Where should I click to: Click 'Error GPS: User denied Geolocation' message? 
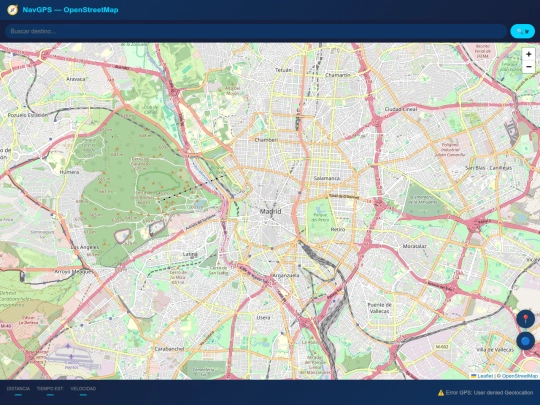pyautogui.click(x=489, y=393)
